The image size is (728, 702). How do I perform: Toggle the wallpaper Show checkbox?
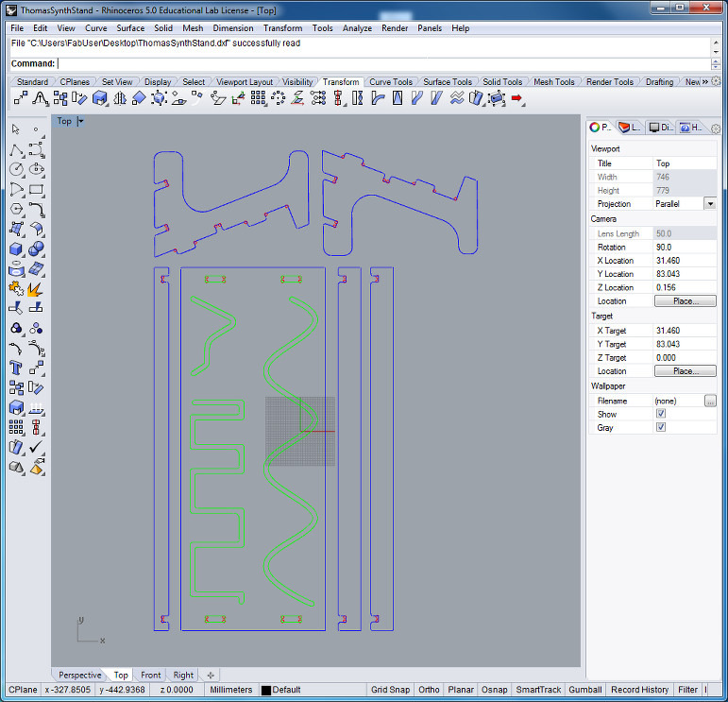pyautogui.click(x=661, y=414)
